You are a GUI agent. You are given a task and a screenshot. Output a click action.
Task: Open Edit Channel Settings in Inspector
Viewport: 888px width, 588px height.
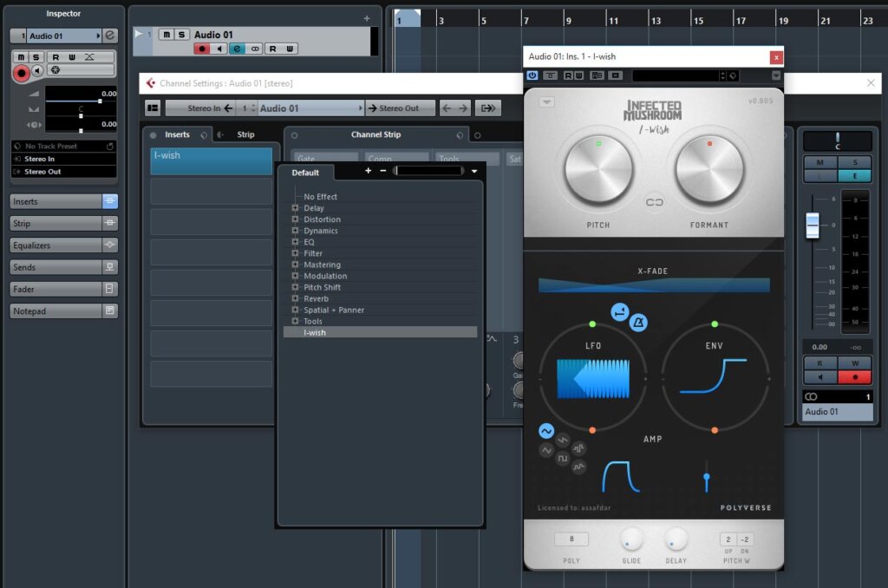[110, 36]
